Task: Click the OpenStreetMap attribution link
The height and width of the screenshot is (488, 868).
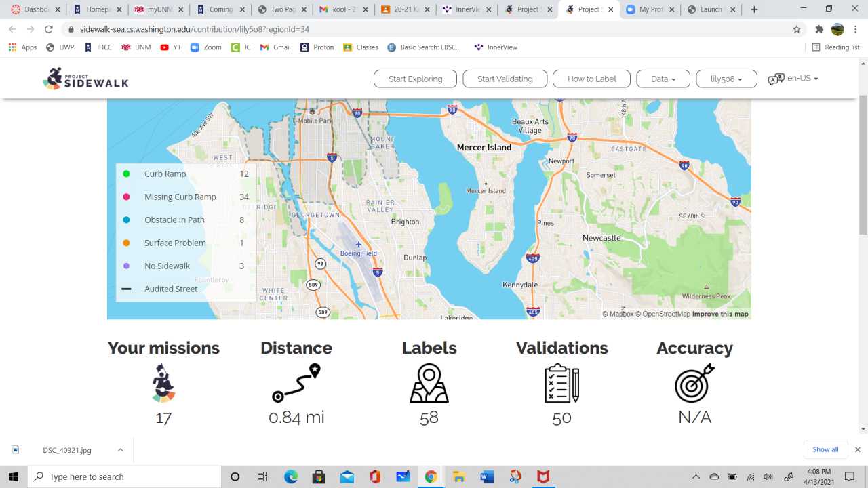Action: pyautogui.click(x=663, y=314)
